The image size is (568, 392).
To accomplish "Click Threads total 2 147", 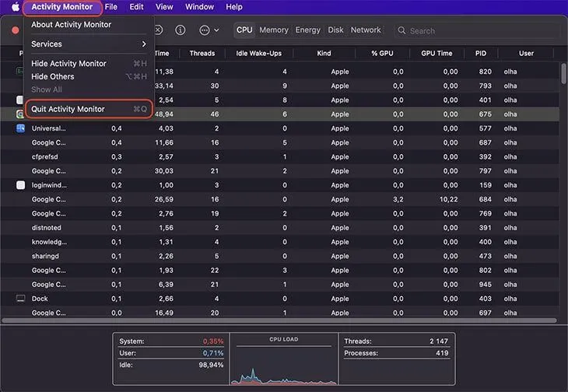I will (439, 341).
